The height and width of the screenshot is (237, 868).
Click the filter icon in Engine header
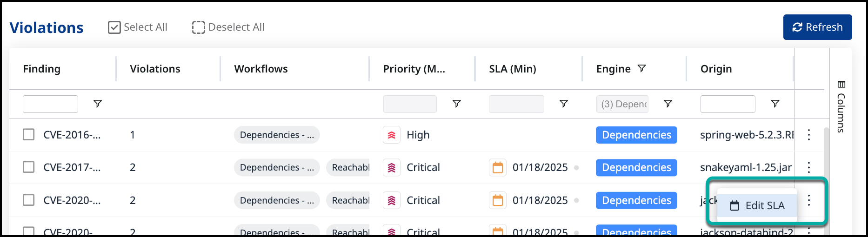tap(641, 69)
